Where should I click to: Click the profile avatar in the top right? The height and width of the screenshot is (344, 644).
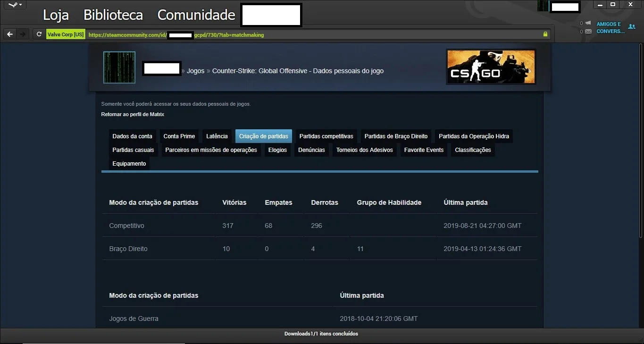[543, 6]
